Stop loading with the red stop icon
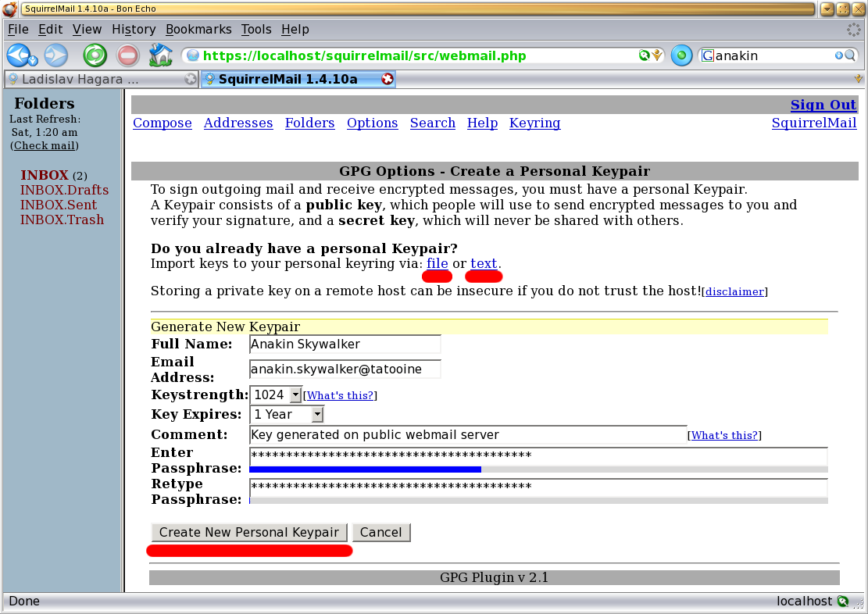This screenshot has height=614, width=868. point(128,55)
